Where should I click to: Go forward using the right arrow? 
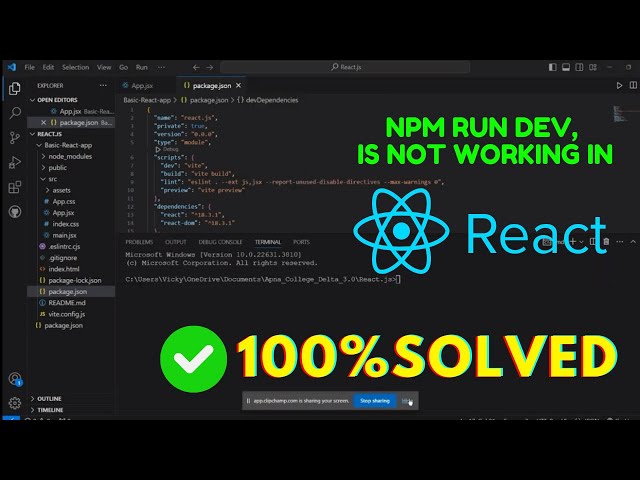point(209,67)
